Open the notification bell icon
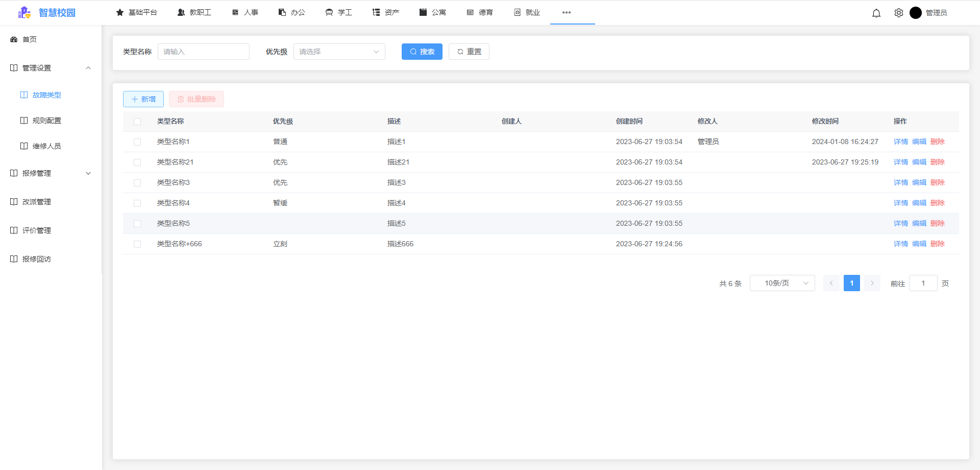The image size is (980, 470). tap(876, 13)
